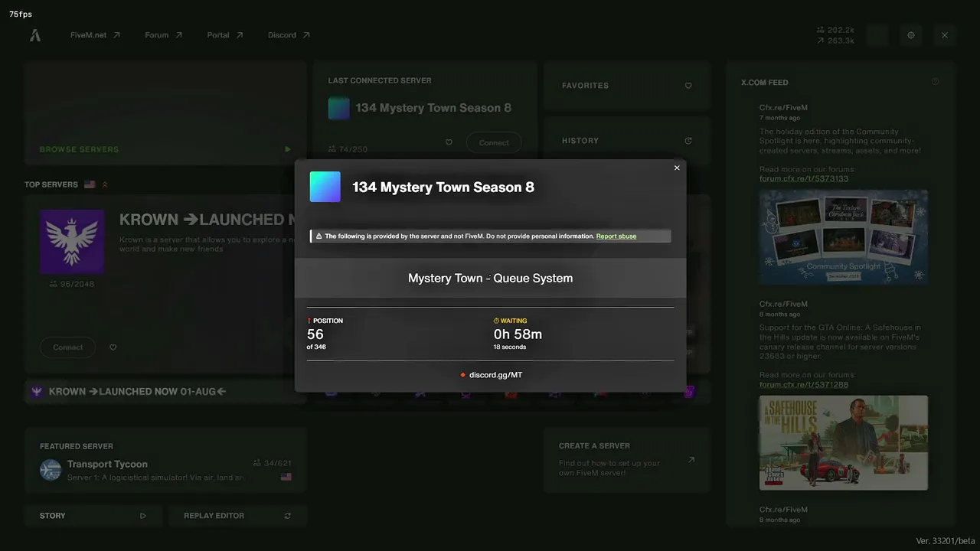
Task: Click the discord.gg/MT text in the queue dialog
Action: [x=495, y=375]
